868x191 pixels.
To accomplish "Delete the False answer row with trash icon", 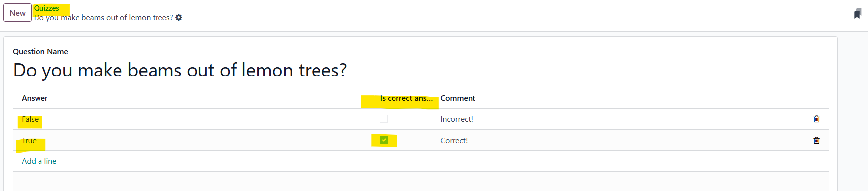I will 816,119.
